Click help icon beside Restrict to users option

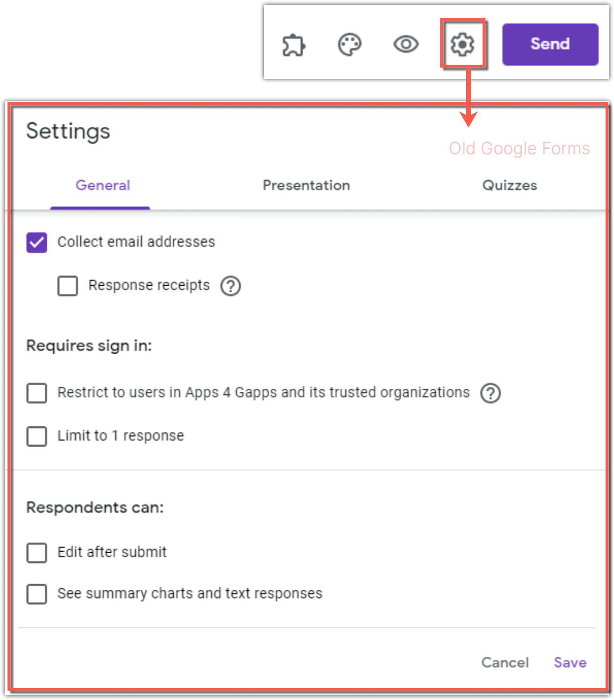point(491,393)
